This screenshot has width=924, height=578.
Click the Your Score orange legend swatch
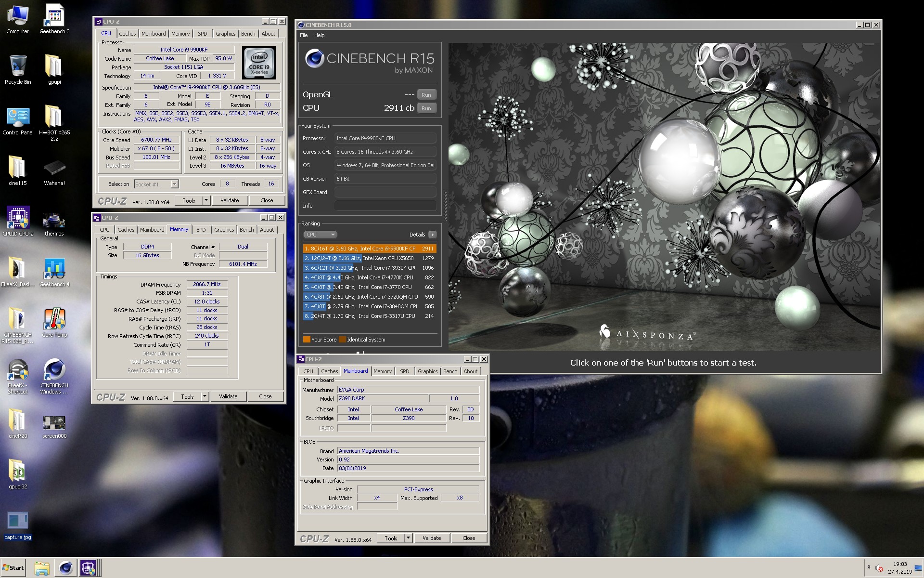307,340
